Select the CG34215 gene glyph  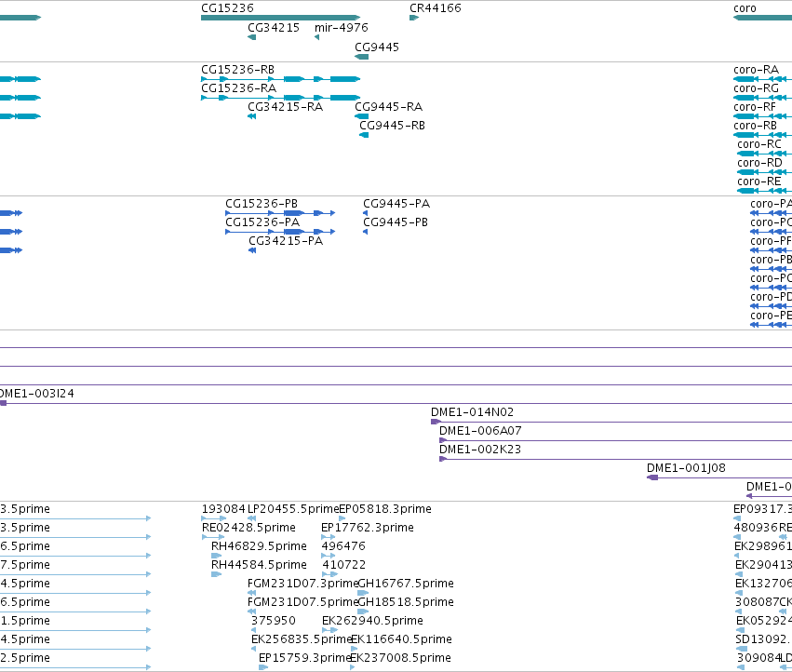251,37
